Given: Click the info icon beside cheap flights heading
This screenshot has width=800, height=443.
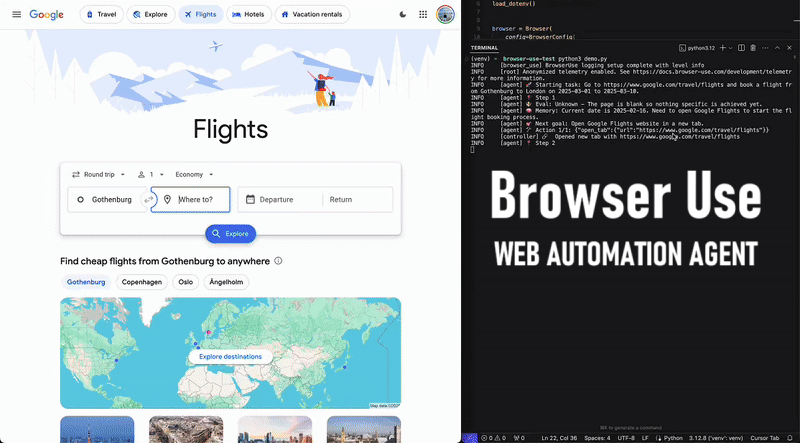Looking at the screenshot, I should (x=278, y=261).
